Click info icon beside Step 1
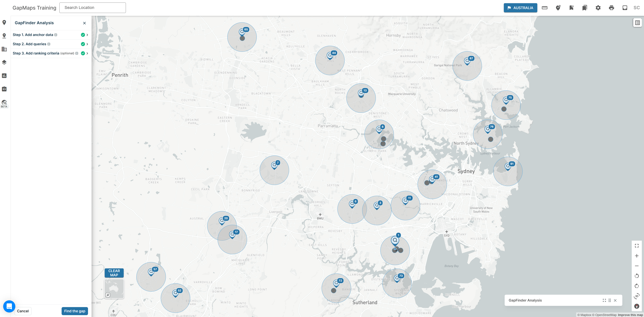Viewport: 644px width, 317px height. (56, 35)
